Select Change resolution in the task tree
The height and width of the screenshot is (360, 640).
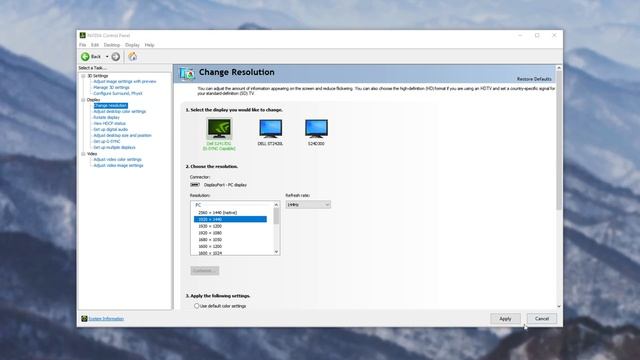coord(110,105)
